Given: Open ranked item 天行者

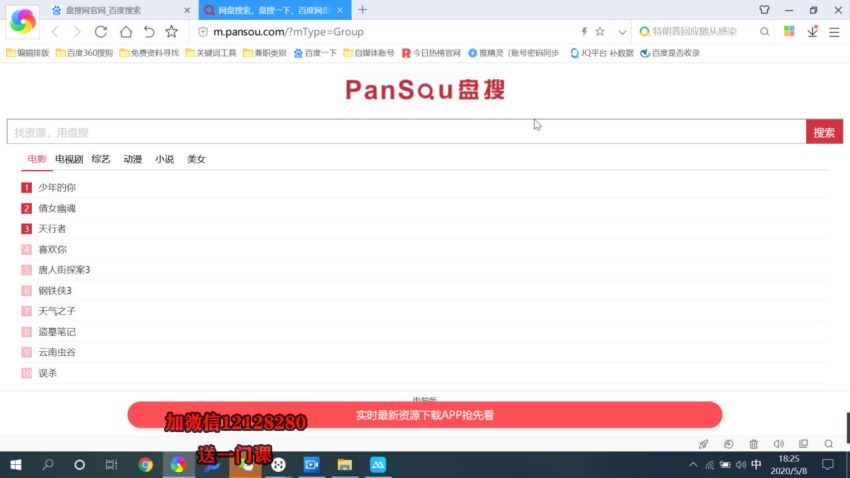Looking at the screenshot, I should [x=52, y=229].
